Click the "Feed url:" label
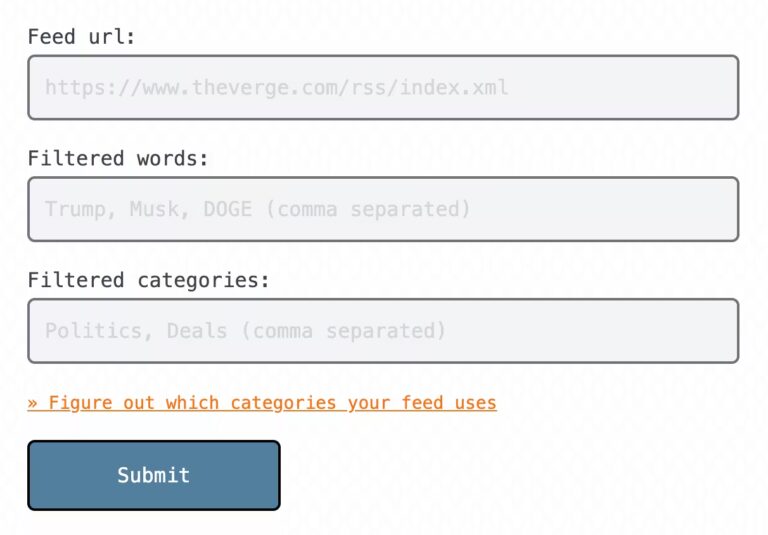The image size is (768, 535). pos(81,37)
